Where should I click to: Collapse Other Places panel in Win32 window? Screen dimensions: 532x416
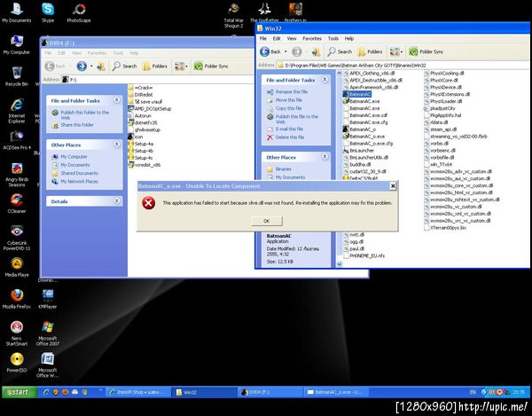pos(325,156)
